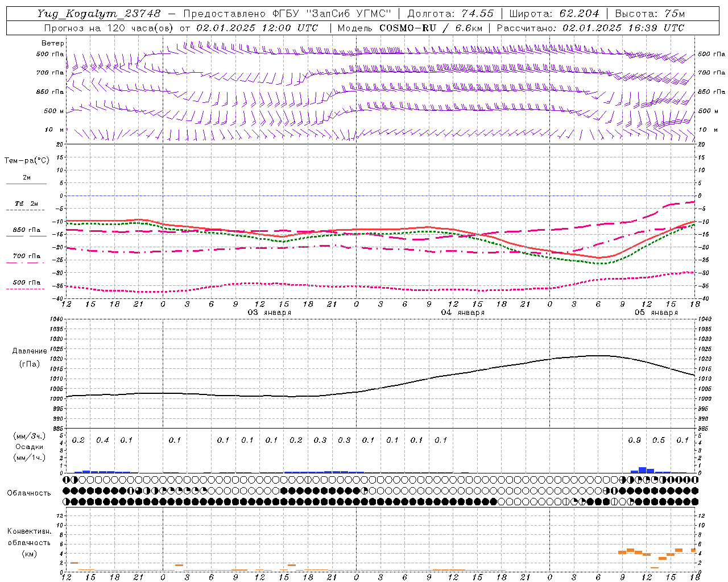This screenshot has width=728, height=582.
Task: Click the Прогноз на 120 часа(ов) text
Action: click(110, 28)
